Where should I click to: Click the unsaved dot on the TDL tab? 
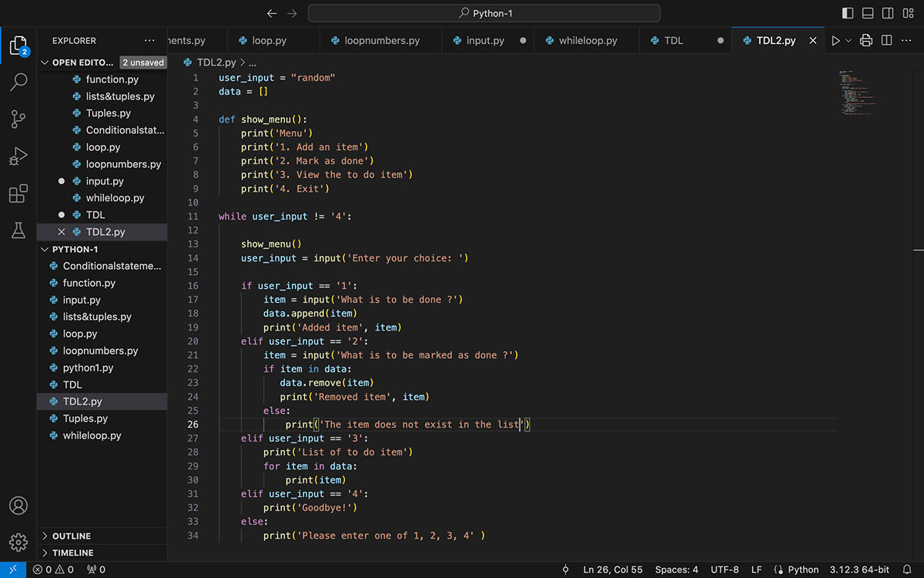coord(721,40)
